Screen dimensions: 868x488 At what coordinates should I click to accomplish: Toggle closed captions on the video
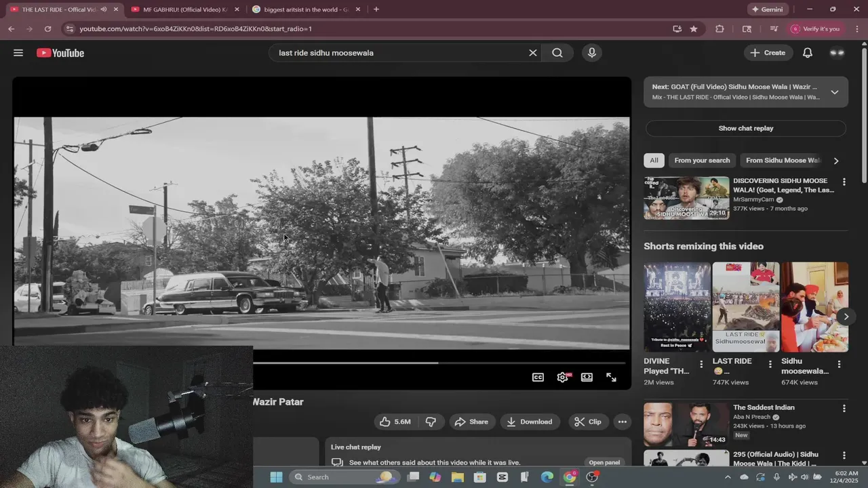tap(538, 378)
